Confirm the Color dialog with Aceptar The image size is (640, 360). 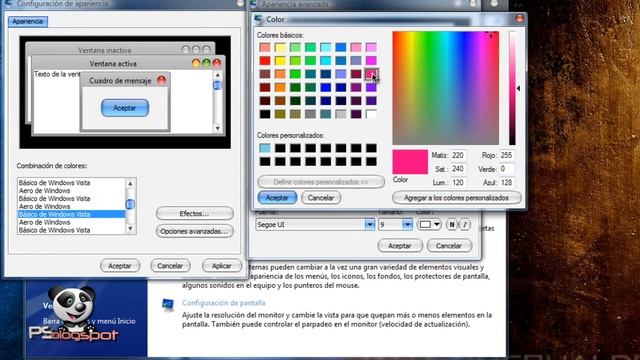tap(277, 198)
